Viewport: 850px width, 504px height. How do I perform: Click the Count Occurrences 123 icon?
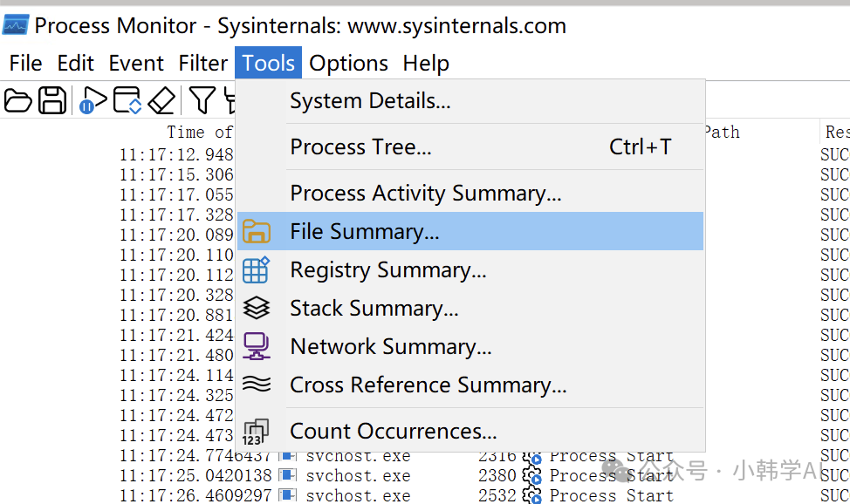coord(256,432)
